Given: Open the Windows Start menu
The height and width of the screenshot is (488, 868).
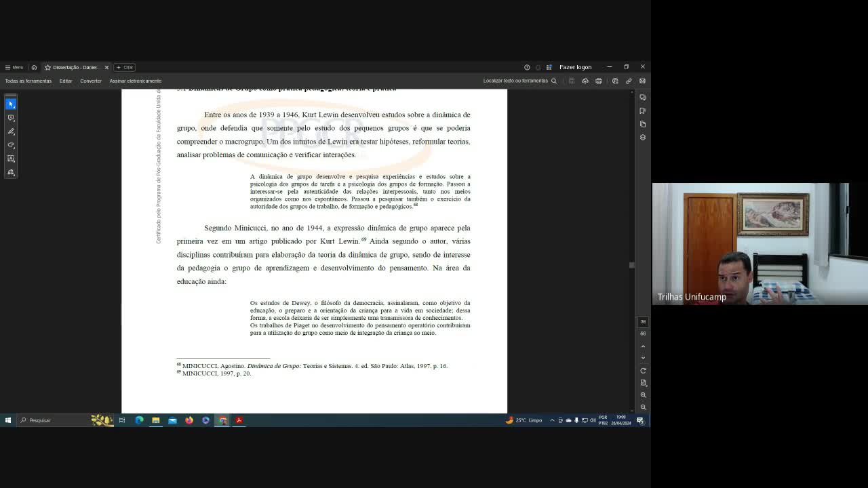Looking at the screenshot, I should [8, 420].
